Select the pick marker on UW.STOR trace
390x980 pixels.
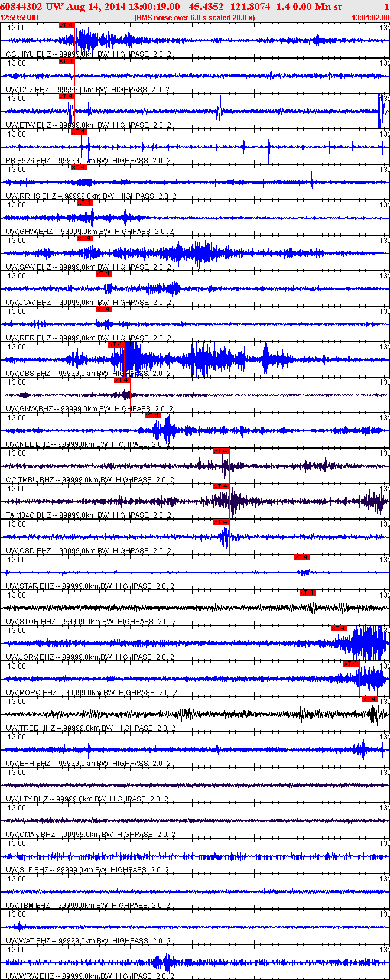(308, 593)
